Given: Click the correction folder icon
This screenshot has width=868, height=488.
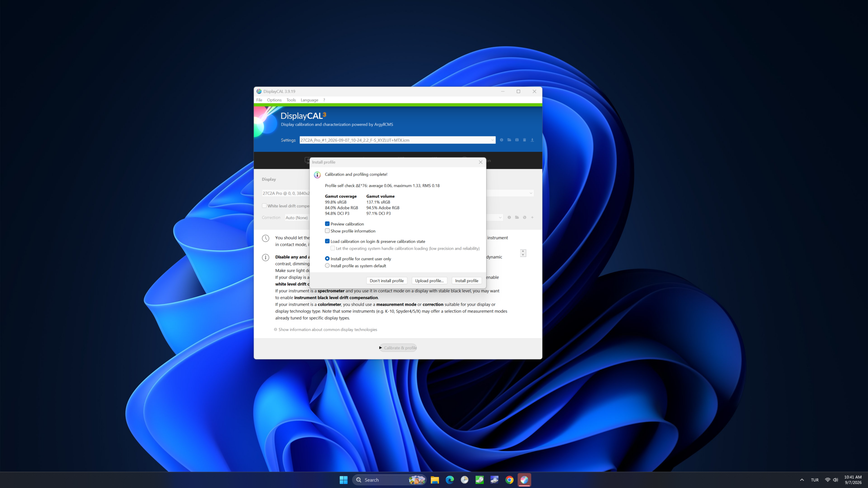Looking at the screenshot, I should 517,218.
